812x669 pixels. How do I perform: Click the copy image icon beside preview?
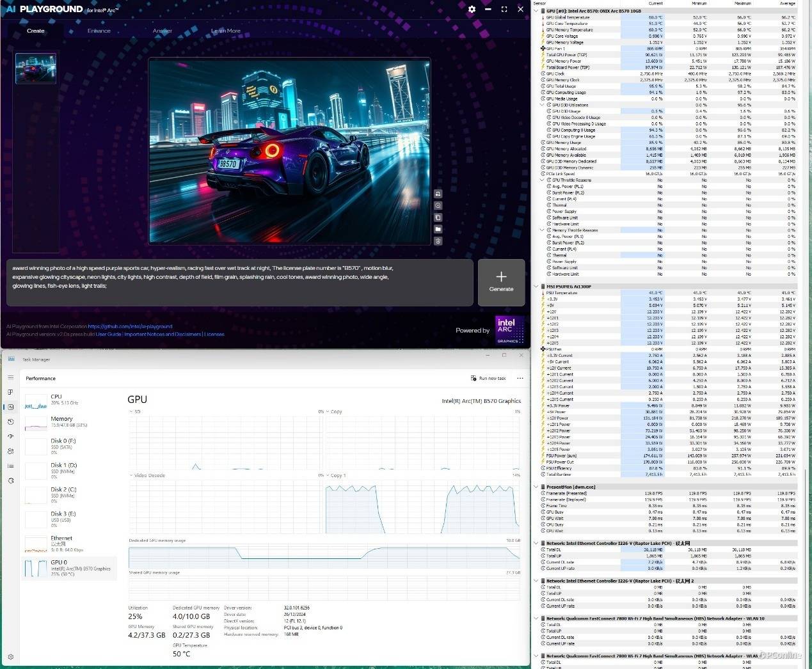(x=438, y=217)
